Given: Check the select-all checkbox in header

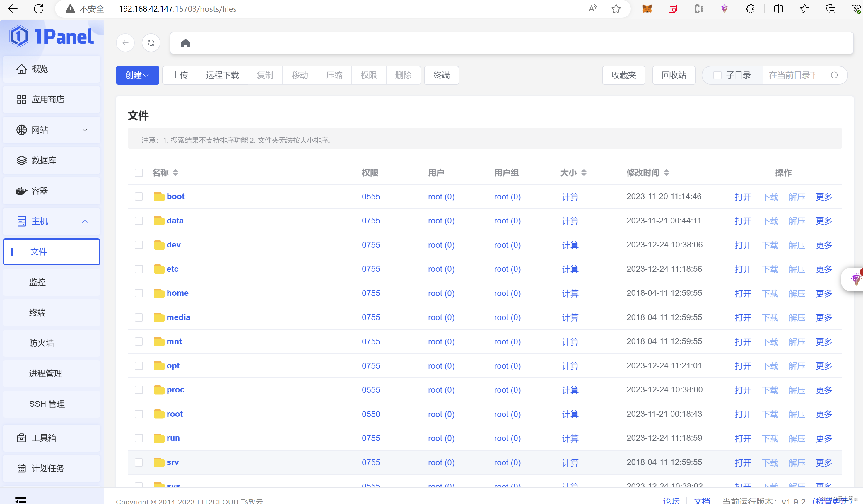Looking at the screenshot, I should coord(139,172).
